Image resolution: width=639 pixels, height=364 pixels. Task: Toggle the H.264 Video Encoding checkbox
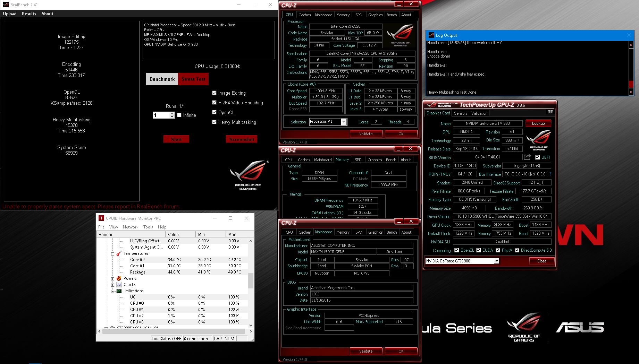point(214,103)
